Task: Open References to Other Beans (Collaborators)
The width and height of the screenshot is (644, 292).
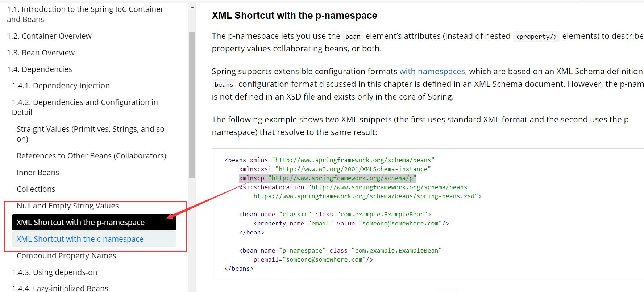Action: [x=91, y=156]
